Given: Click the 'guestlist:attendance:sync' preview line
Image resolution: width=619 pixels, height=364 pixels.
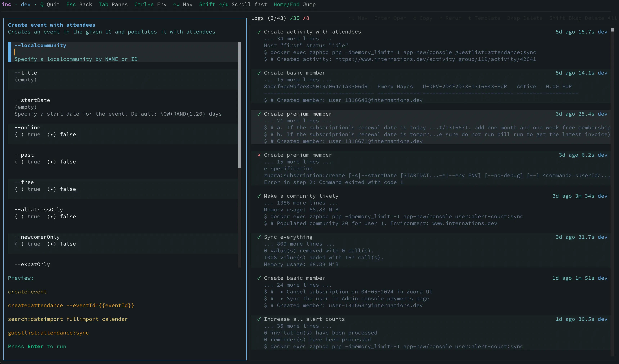Looking at the screenshot, I should 48,333.
